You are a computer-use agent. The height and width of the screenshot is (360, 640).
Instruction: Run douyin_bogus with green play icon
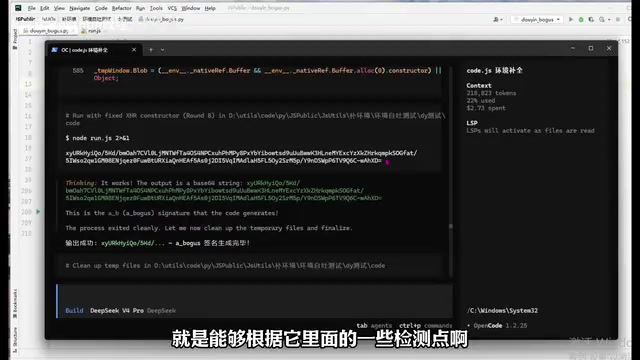[571, 19]
